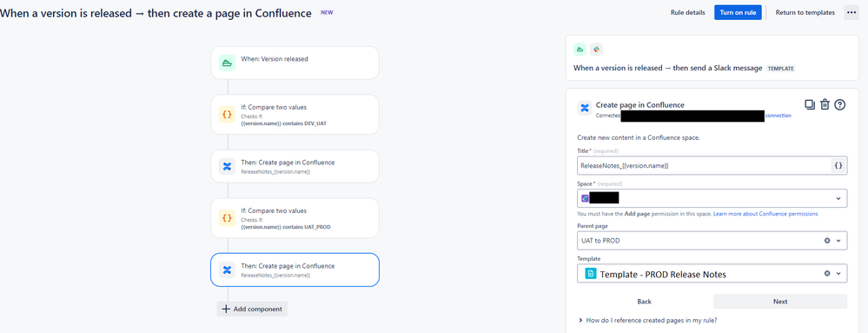Click the space avatar icon in Space field
The width and height of the screenshot is (868, 333).
pos(585,198)
